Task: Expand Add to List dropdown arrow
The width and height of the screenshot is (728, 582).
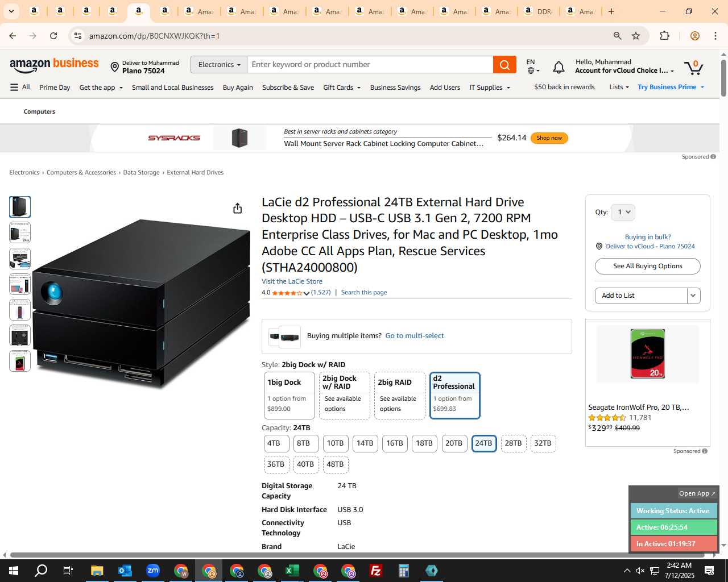Action: pyautogui.click(x=693, y=296)
